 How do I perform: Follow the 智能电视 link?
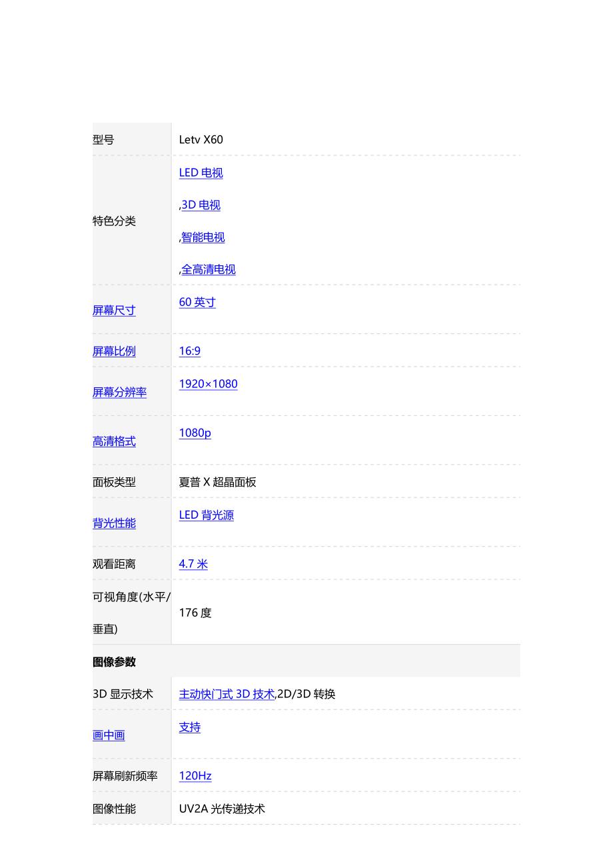coord(203,237)
